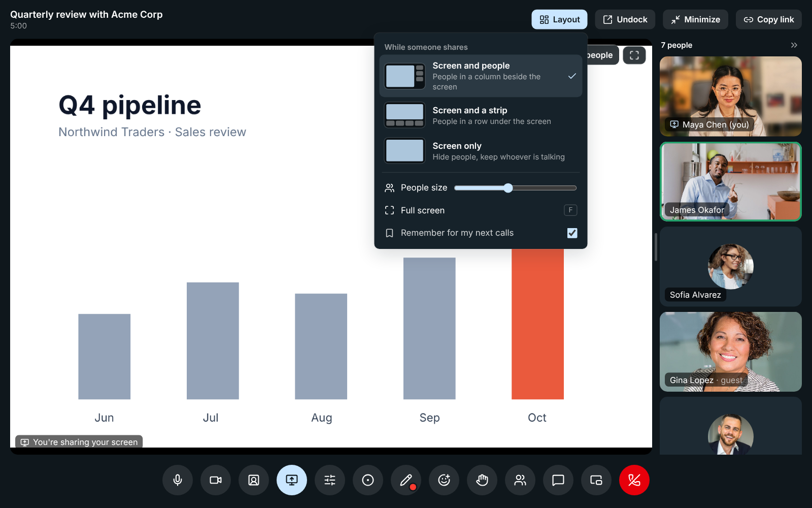Start recording with the record circle button
The width and height of the screenshot is (812, 508).
point(368,480)
